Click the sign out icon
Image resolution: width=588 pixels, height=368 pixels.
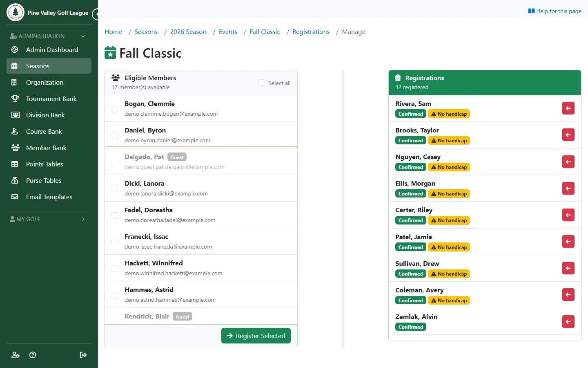pyautogui.click(x=83, y=355)
